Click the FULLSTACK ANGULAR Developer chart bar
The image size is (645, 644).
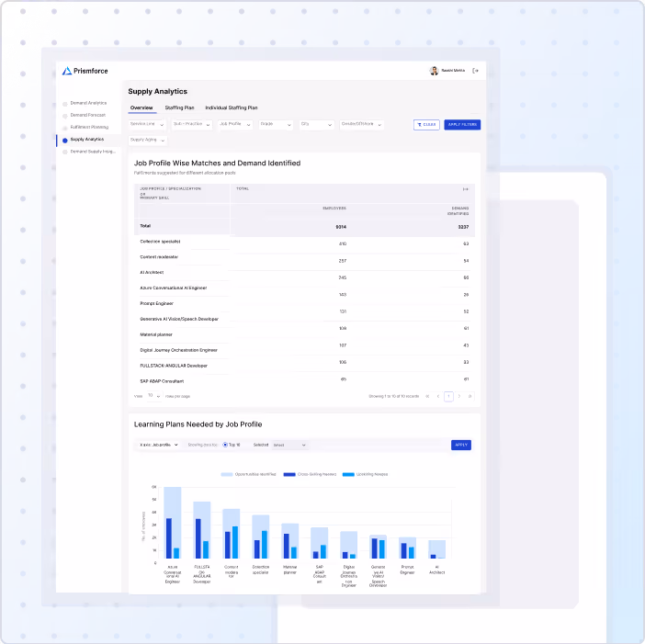tap(202, 530)
